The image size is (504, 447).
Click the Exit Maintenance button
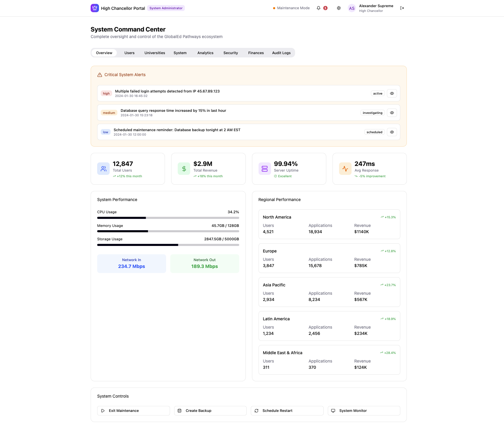coord(133,411)
